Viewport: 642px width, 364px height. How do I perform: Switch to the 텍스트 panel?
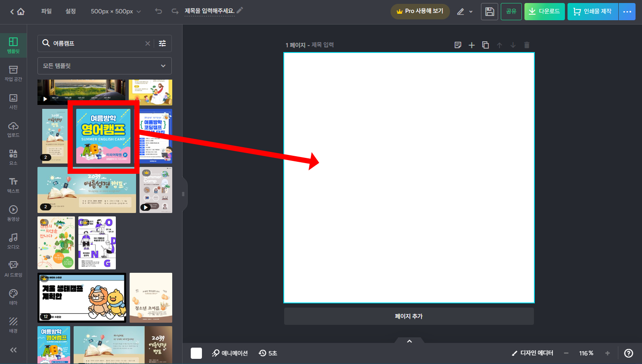point(13,184)
